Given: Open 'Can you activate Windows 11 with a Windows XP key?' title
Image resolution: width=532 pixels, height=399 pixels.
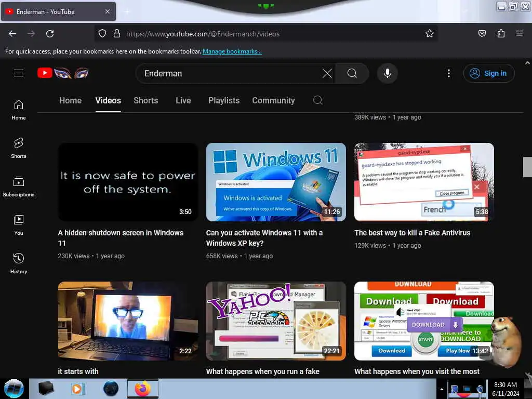Looking at the screenshot, I should [264, 238].
